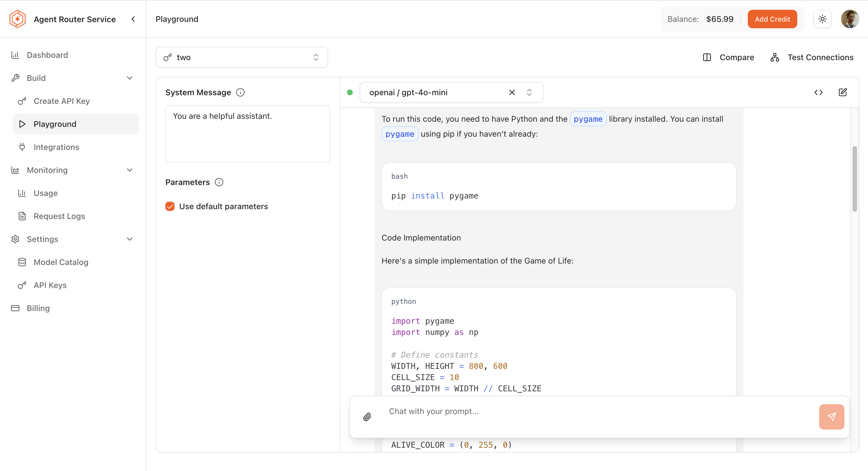Click Test Connections
This screenshot has height=471, width=868.
tap(812, 57)
